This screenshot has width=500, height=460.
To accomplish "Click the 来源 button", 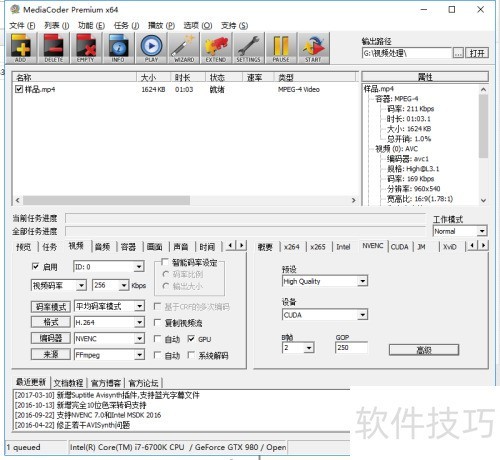I will (x=51, y=354).
